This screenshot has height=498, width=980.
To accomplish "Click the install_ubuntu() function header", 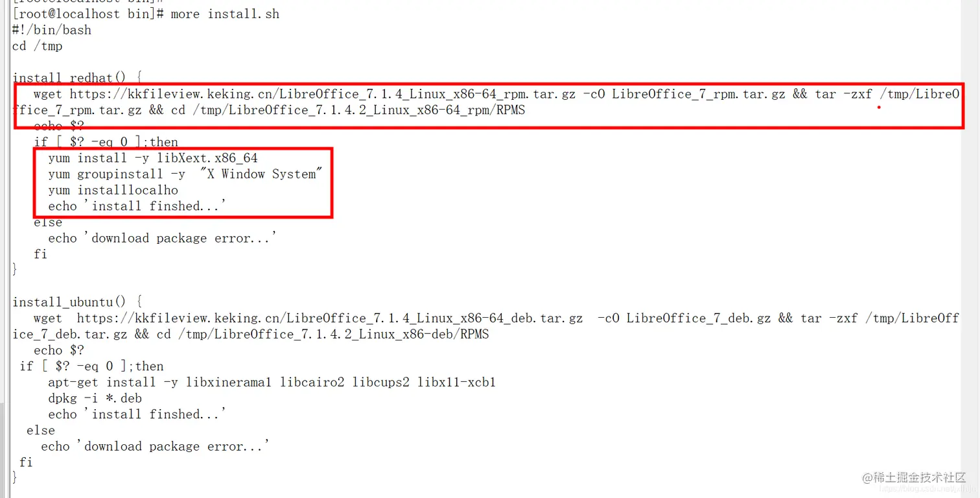I will point(77,302).
